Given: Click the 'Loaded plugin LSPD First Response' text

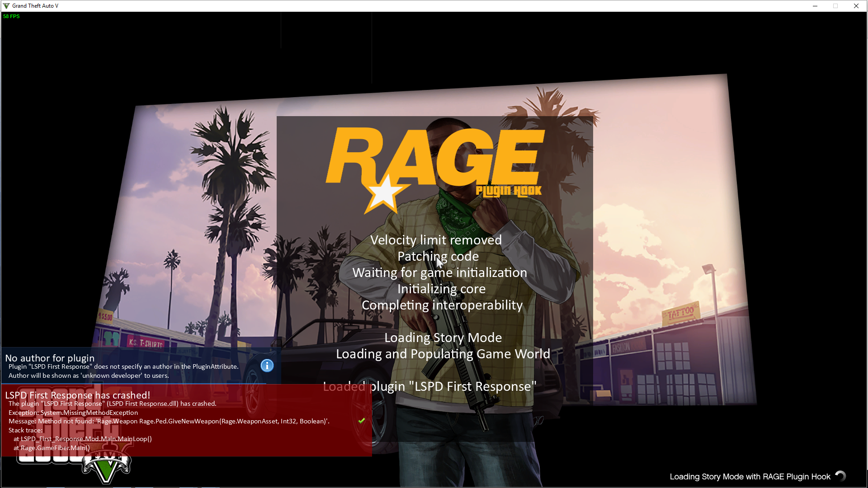Looking at the screenshot, I should (429, 386).
